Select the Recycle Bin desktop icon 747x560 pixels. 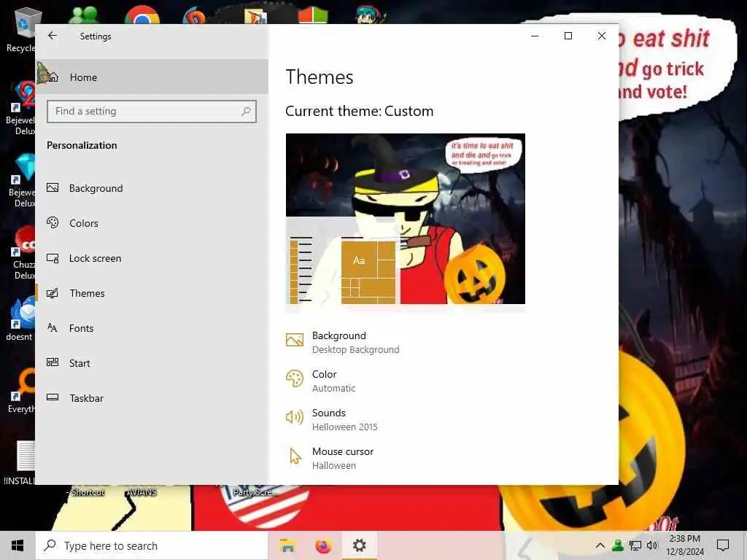20,31
